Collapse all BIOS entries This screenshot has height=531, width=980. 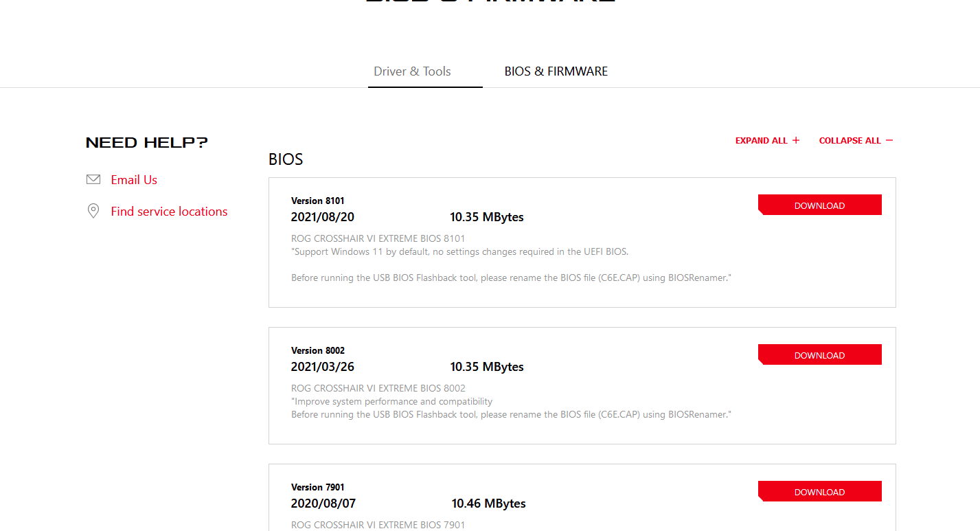pos(850,141)
